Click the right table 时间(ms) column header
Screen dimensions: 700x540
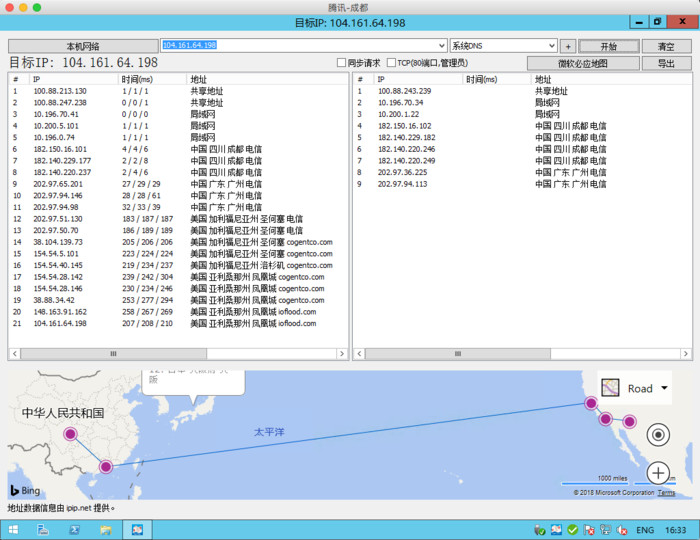point(496,79)
